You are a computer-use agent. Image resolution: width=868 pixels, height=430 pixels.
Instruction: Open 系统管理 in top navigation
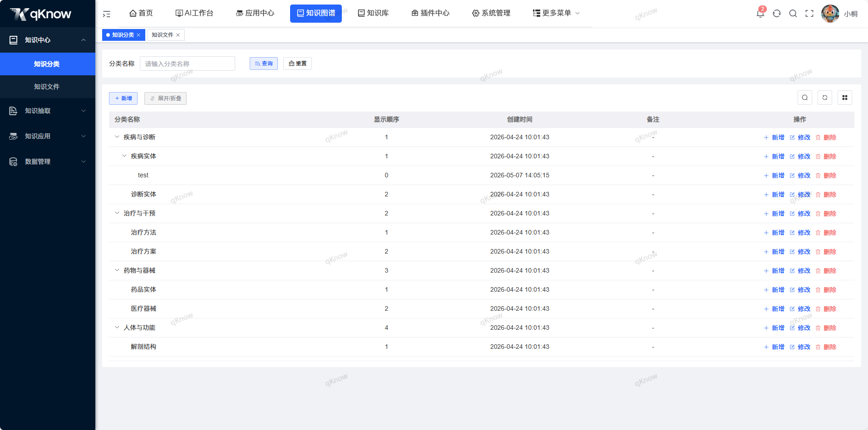tap(491, 13)
